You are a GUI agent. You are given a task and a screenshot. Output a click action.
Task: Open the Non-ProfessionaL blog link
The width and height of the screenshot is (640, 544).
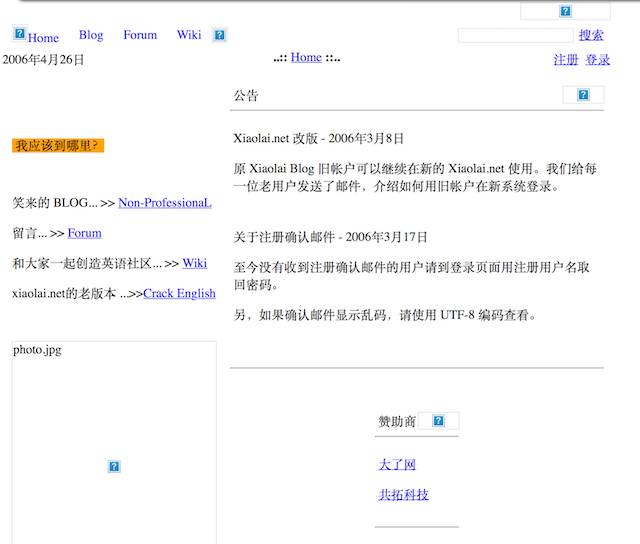165,204
